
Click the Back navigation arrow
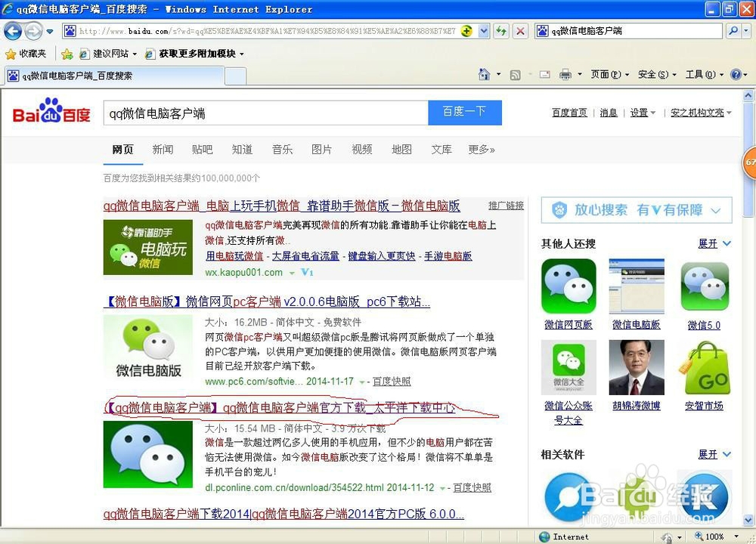(14, 30)
